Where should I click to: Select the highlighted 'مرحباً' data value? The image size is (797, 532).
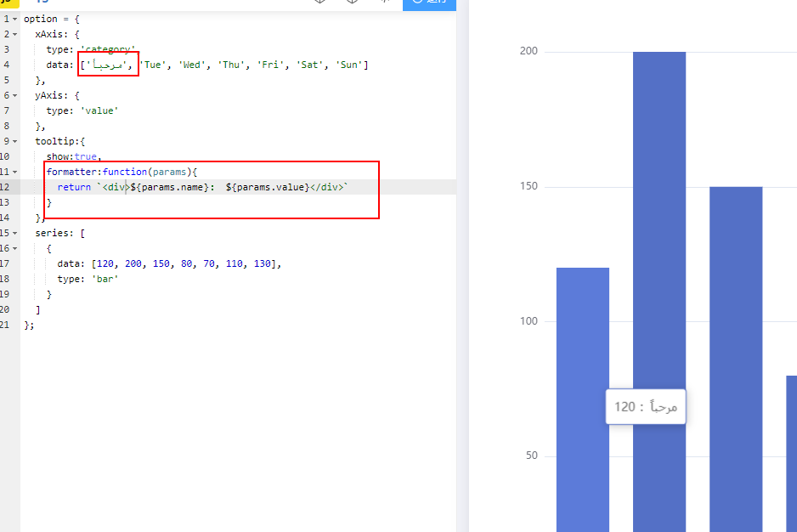[110, 65]
